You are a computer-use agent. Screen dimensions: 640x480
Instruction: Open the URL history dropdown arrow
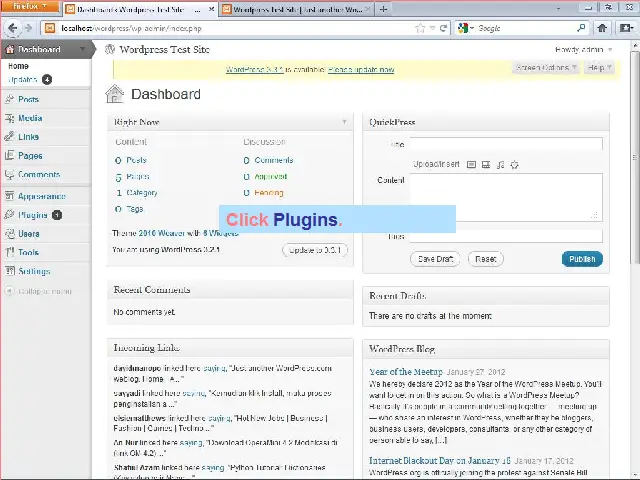coord(432,28)
